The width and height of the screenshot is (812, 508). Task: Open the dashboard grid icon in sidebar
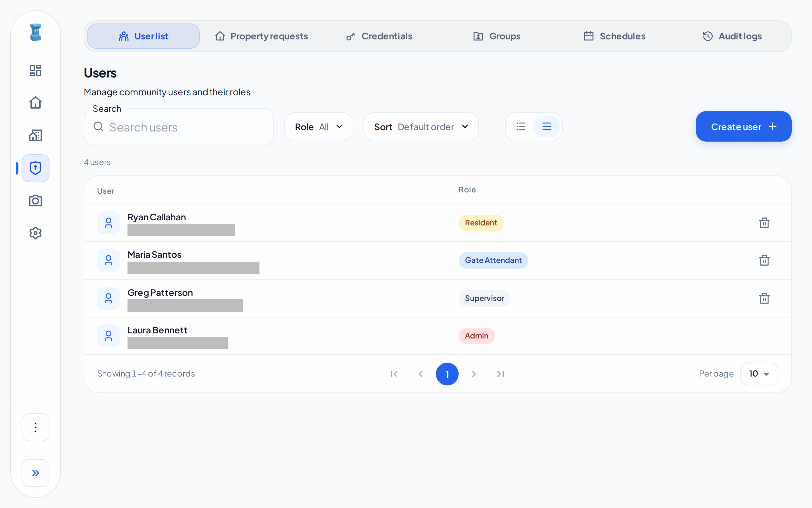[35, 70]
